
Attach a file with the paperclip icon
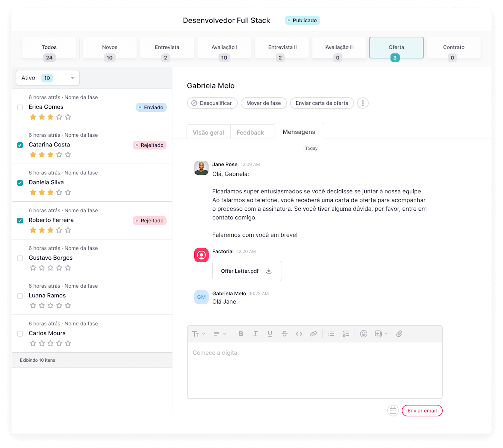[x=399, y=334]
